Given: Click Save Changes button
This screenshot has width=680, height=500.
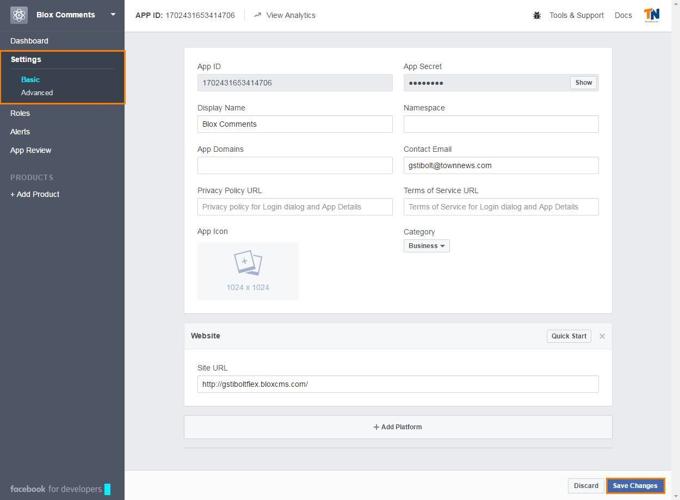Looking at the screenshot, I should (x=635, y=486).
